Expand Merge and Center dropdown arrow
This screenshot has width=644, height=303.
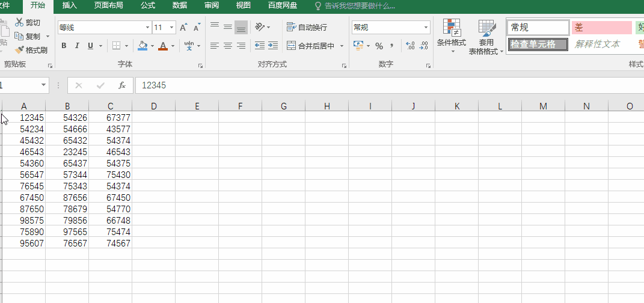[342, 46]
